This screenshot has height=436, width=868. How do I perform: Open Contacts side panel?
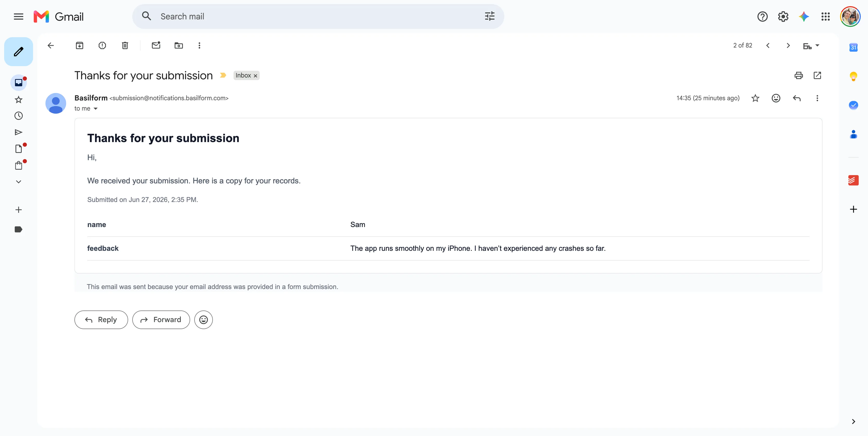point(854,134)
